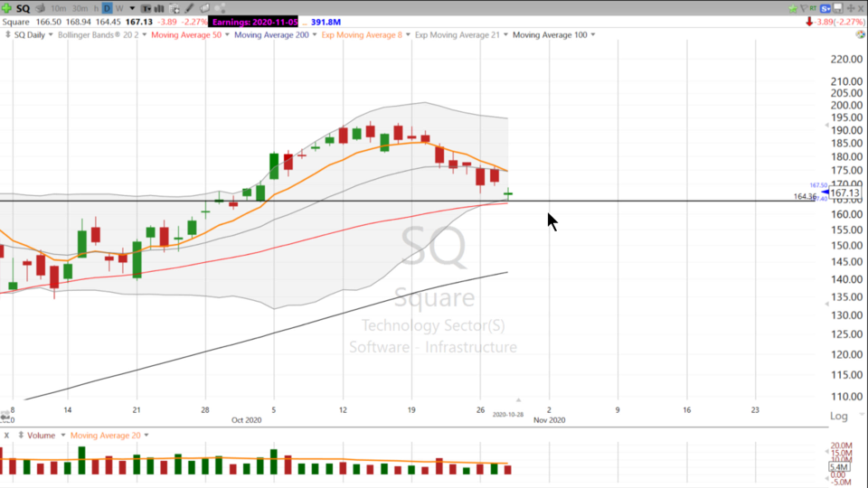The height and width of the screenshot is (488, 868).
Task: Click the notes card icon
Action: click(x=204, y=8)
